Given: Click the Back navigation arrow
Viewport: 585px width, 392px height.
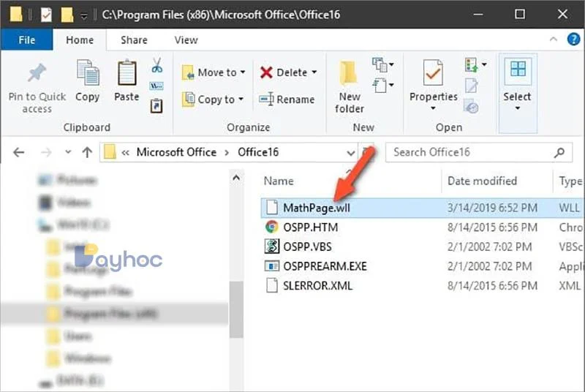Looking at the screenshot, I should pos(19,152).
